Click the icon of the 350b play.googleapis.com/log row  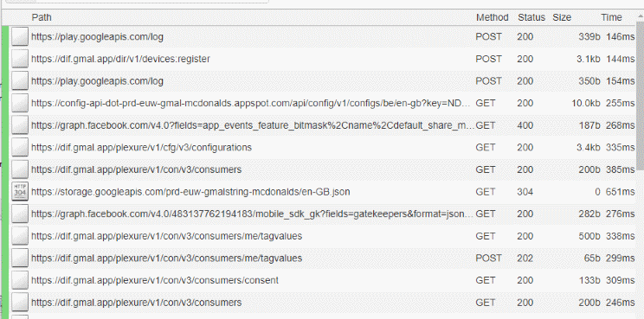[x=20, y=80]
